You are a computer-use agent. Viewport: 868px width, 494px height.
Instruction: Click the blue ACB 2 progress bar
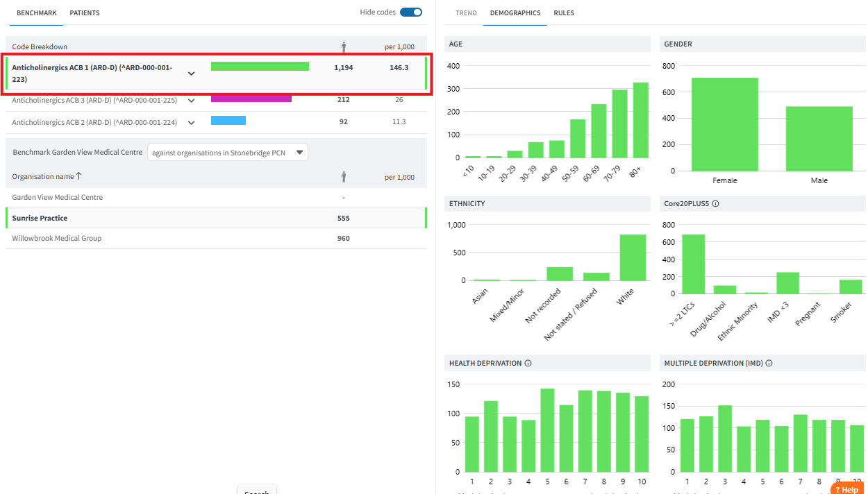coord(228,121)
